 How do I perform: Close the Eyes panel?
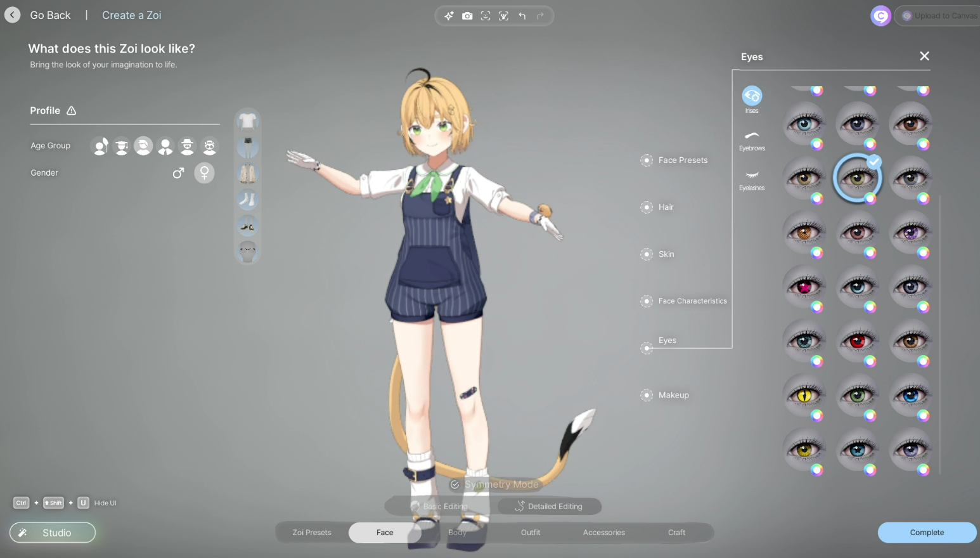tap(924, 56)
